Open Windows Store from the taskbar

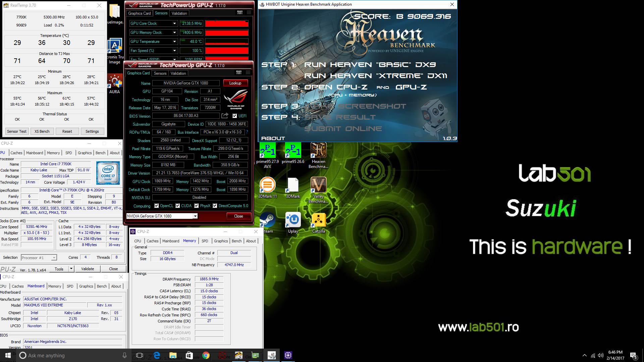click(x=189, y=355)
